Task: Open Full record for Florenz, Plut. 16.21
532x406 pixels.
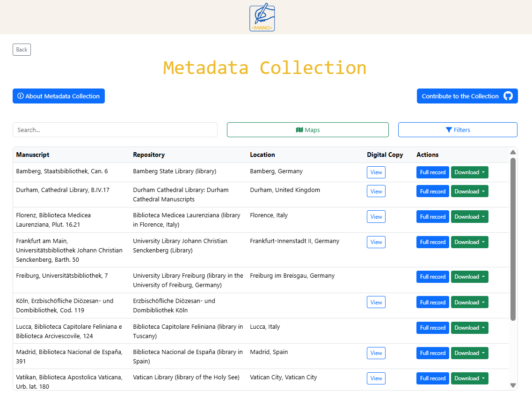Action: click(432, 216)
